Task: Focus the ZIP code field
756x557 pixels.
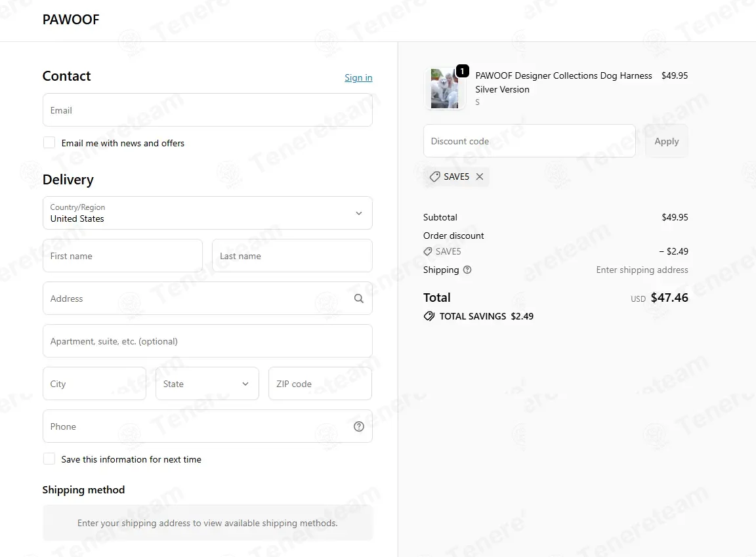Action: point(320,384)
